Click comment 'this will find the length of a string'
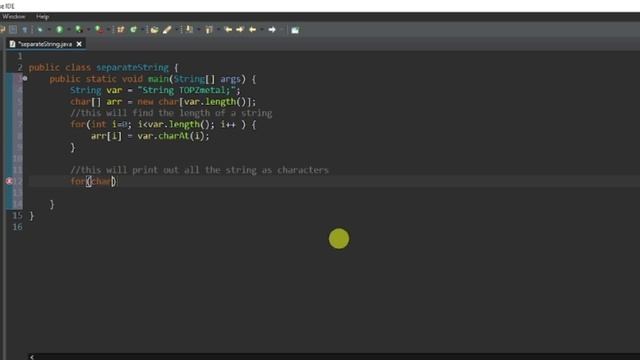 pyautogui.click(x=171, y=113)
